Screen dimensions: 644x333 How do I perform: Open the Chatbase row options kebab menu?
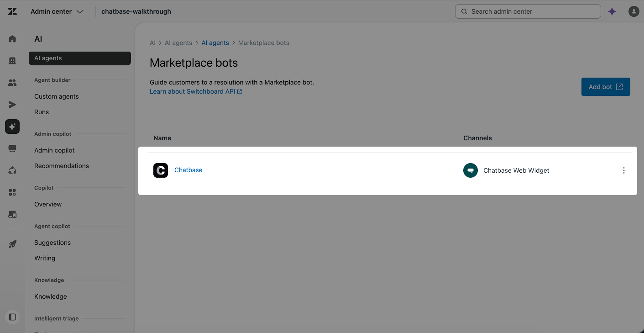coord(624,170)
